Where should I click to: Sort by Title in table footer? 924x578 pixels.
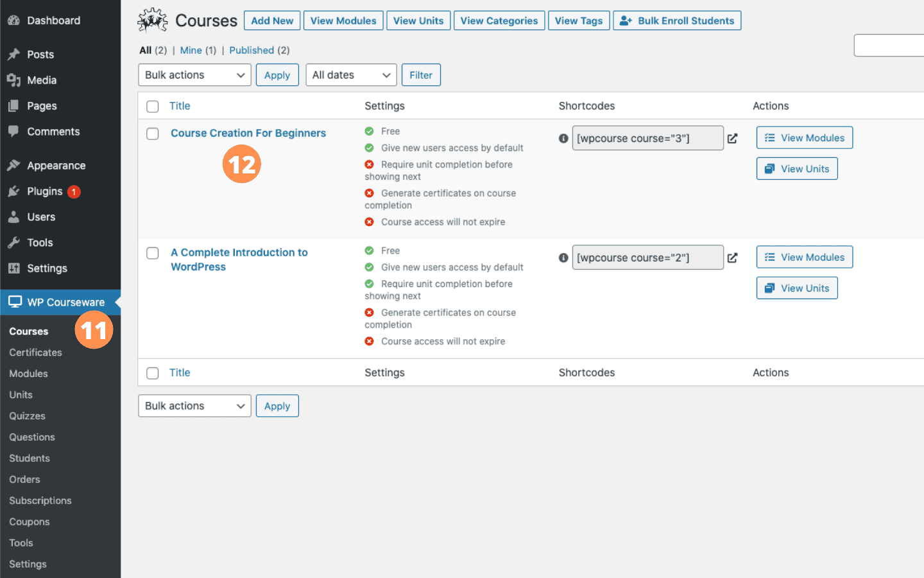pyautogui.click(x=180, y=372)
